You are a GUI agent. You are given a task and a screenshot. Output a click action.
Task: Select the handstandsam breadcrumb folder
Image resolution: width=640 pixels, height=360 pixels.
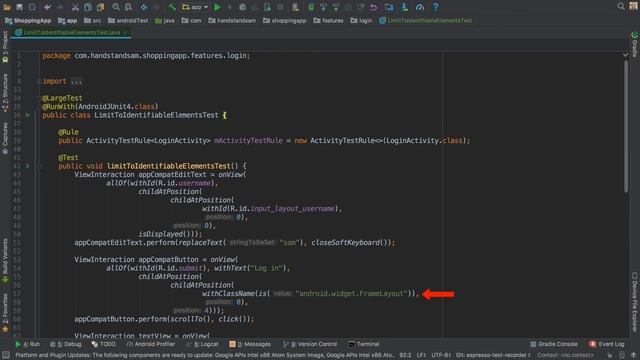coord(232,20)
